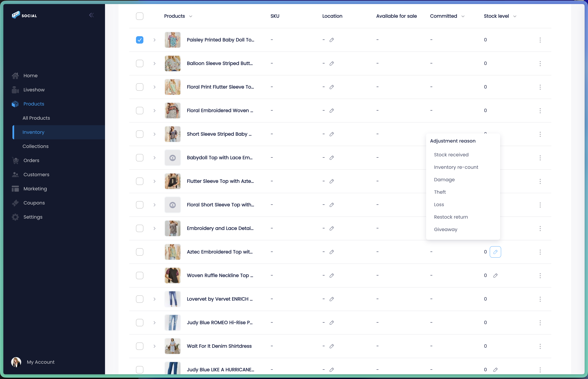Image resolution: width=588 pixels, height=379 pixels.
Task: Go to Marketing via its sidebar icon
Action: (x=15, y=188)
